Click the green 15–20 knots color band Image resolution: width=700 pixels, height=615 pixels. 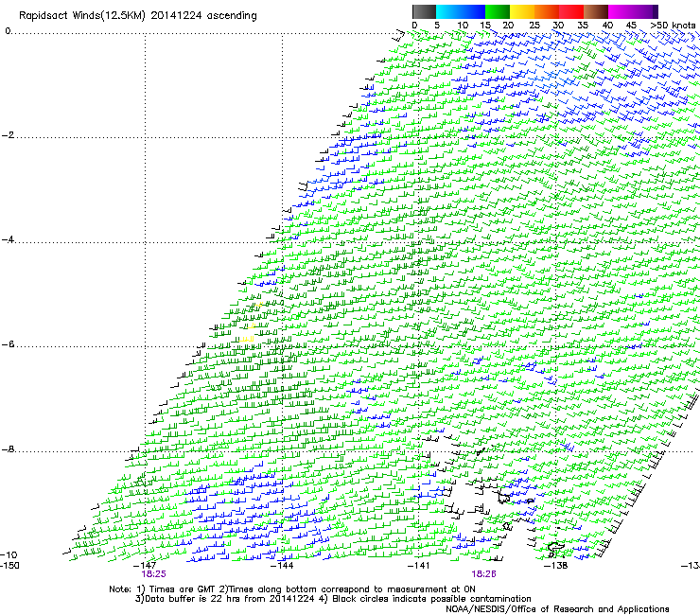tap(498, 11)
